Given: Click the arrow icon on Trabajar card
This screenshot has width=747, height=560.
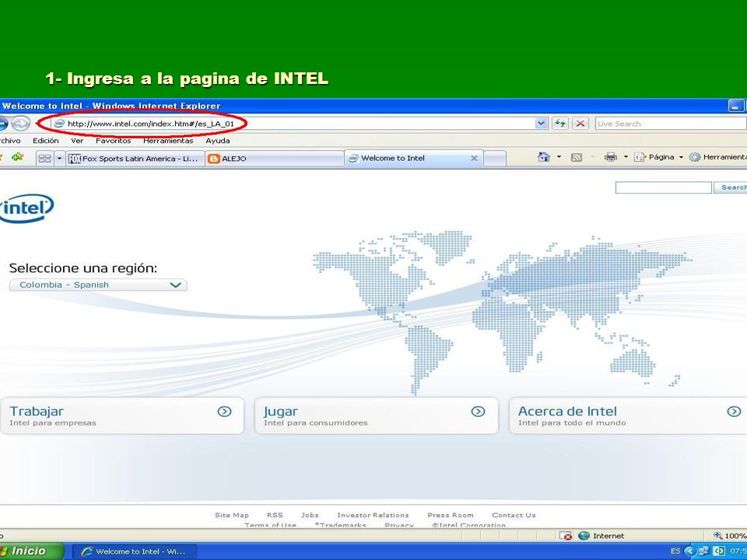Looking at the screenshot, I should tap(224, 411).
